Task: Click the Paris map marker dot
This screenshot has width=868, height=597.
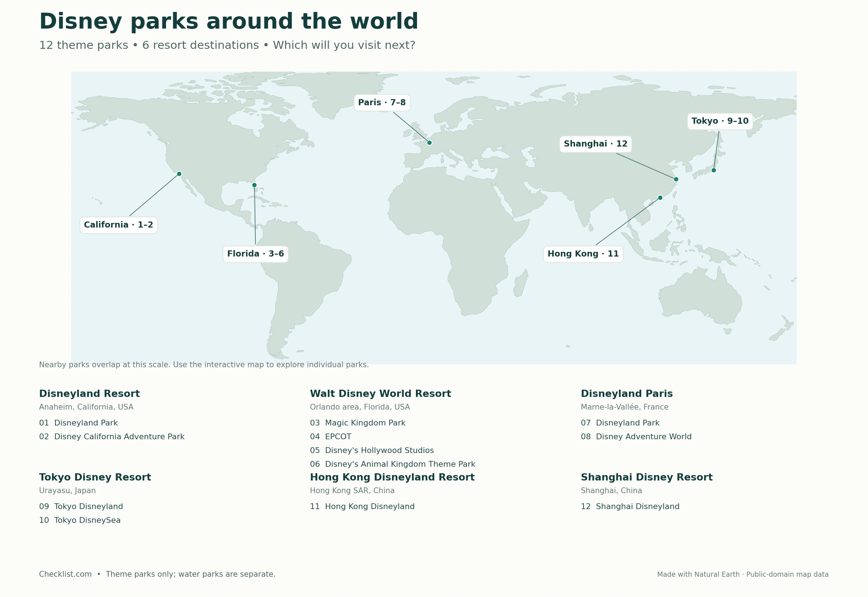Action: coord(429,143)
